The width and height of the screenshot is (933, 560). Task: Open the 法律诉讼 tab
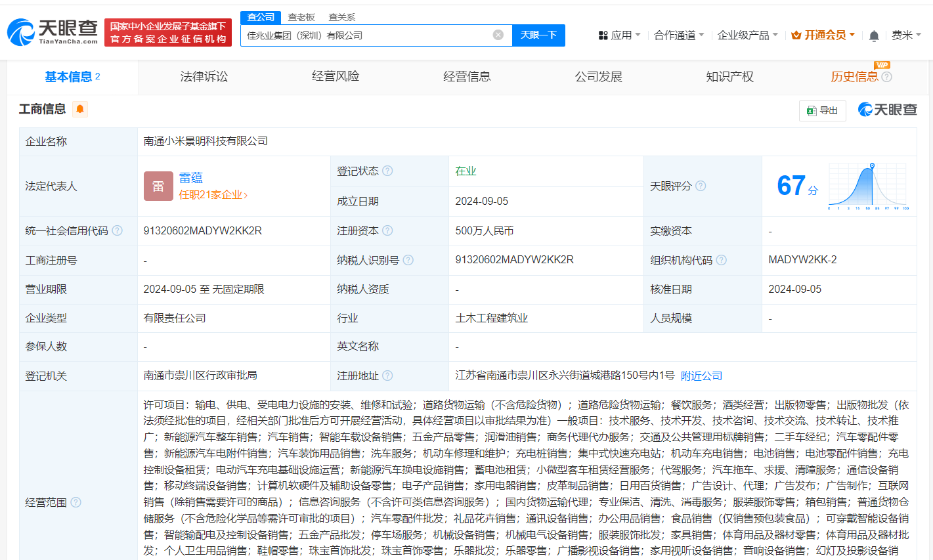tap(204, 76)
